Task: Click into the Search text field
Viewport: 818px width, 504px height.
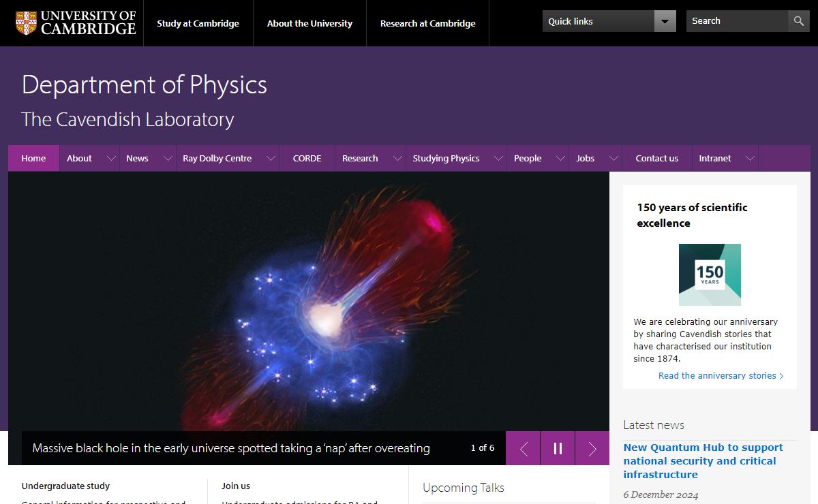Action: pos(737,21)
